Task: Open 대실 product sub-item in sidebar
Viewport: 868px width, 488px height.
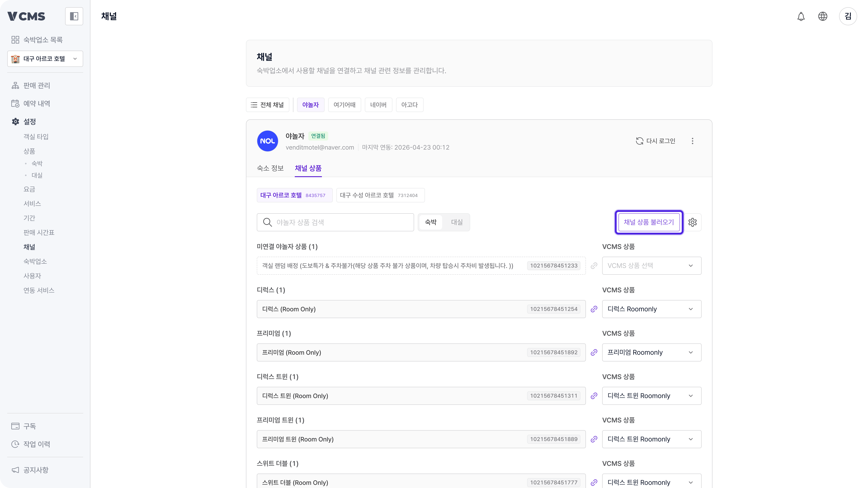Action: point(37,175)
